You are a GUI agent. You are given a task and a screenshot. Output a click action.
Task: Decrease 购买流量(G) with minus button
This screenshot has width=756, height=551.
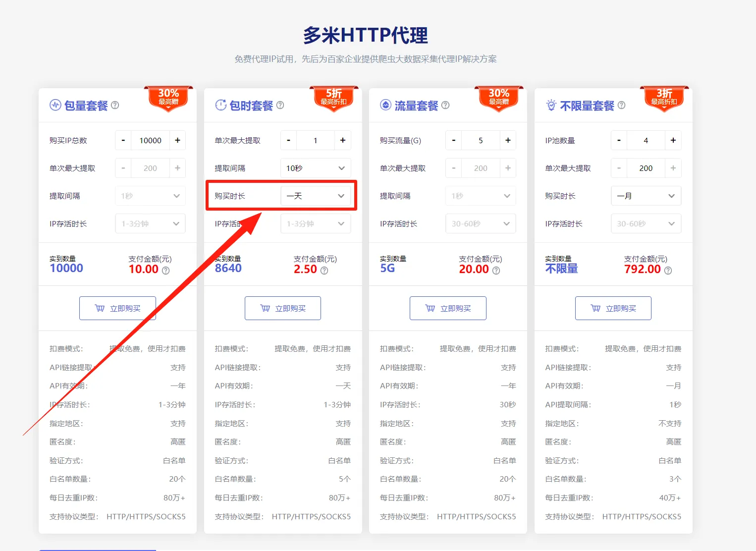point(454,140)
